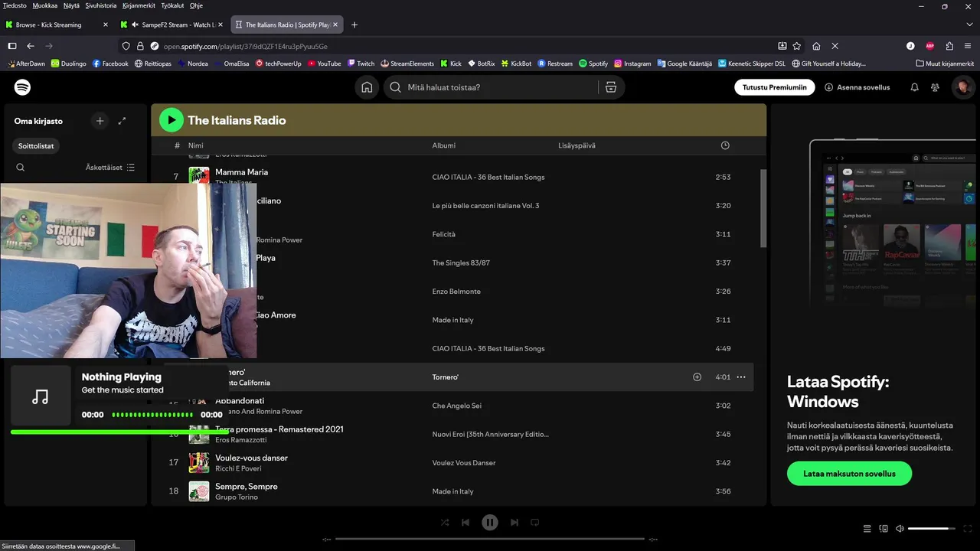Enter full screen player mode
The image size is (980, 551).
(969, 528)
